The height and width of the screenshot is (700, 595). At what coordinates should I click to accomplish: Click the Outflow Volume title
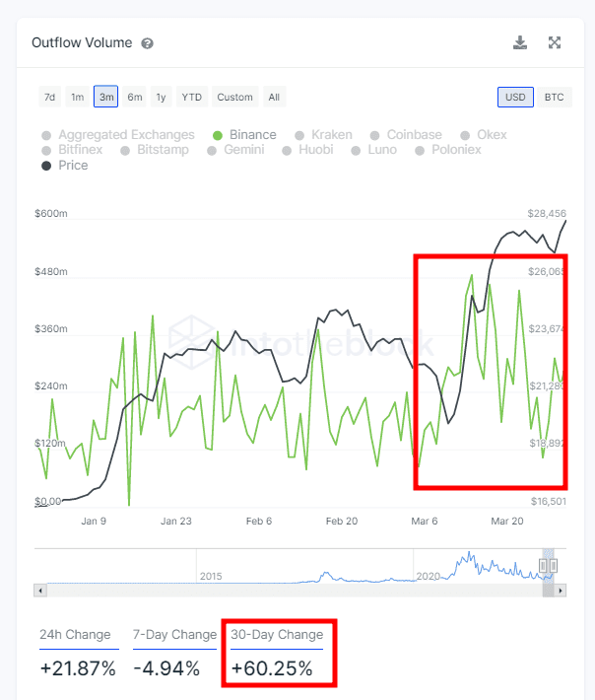(x=82, y=42)
